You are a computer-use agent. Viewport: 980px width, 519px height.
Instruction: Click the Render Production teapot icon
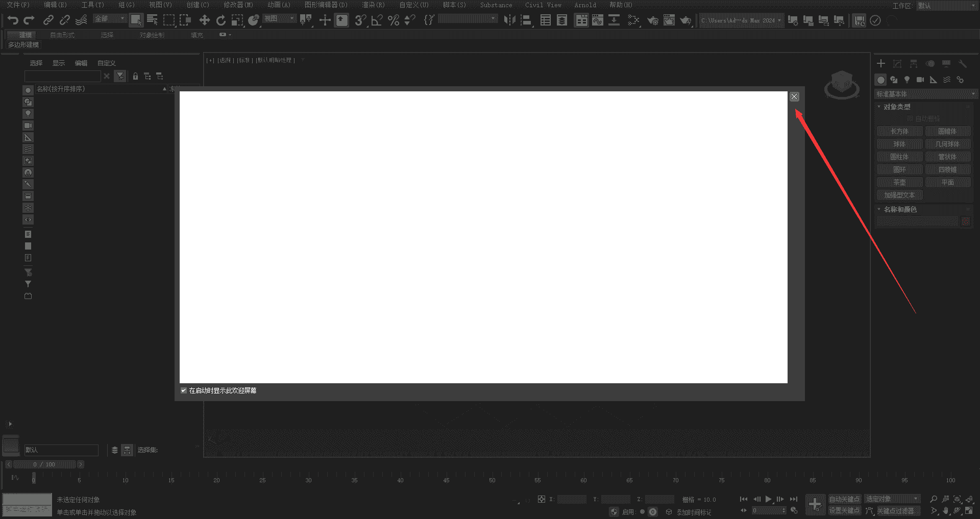685,20
